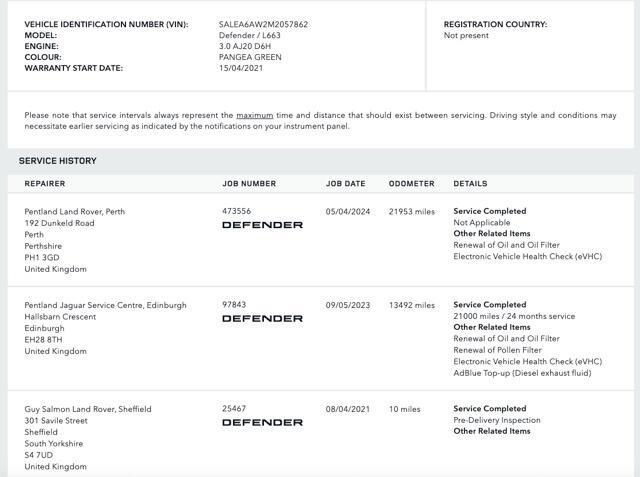The width and height of the screenshot is (640, 477).
Task: Click the underlined word "maximum"
Action: click(255, 115)
